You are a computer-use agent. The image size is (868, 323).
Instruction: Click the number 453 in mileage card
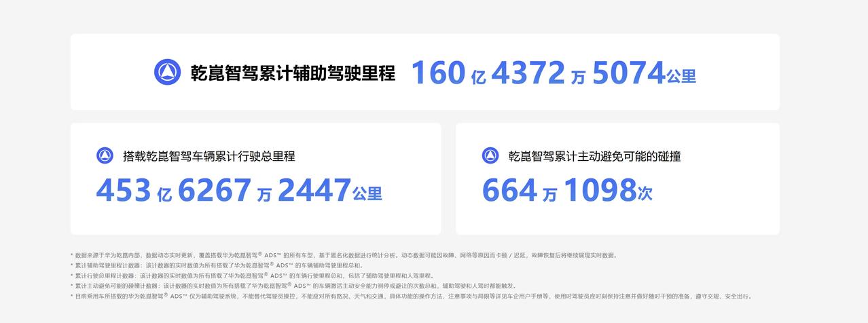point(123,190)
